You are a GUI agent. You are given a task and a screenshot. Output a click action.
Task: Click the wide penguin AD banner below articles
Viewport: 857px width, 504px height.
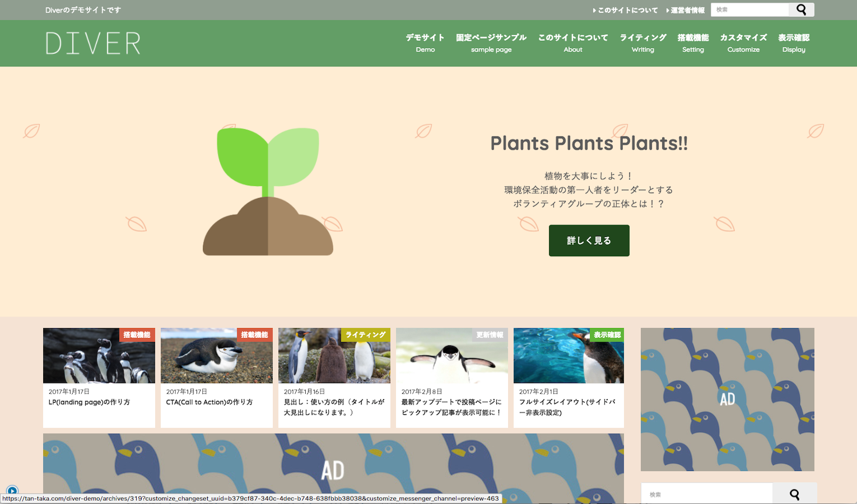coord(333,469)
